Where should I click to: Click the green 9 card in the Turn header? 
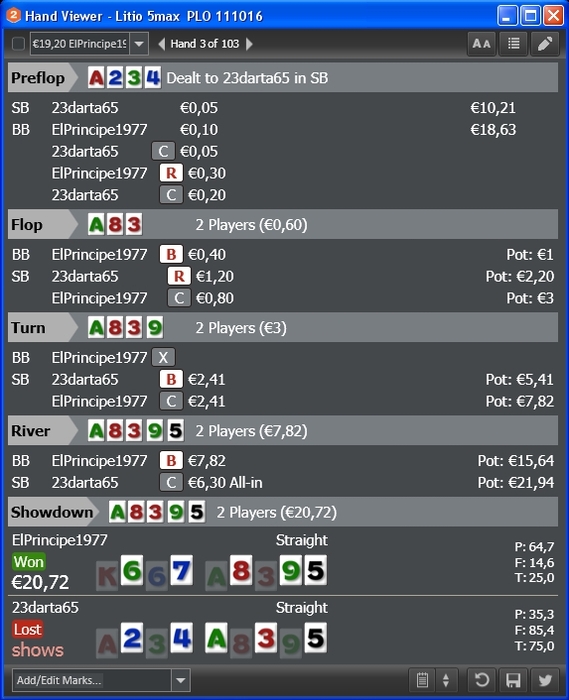[154, 328]
